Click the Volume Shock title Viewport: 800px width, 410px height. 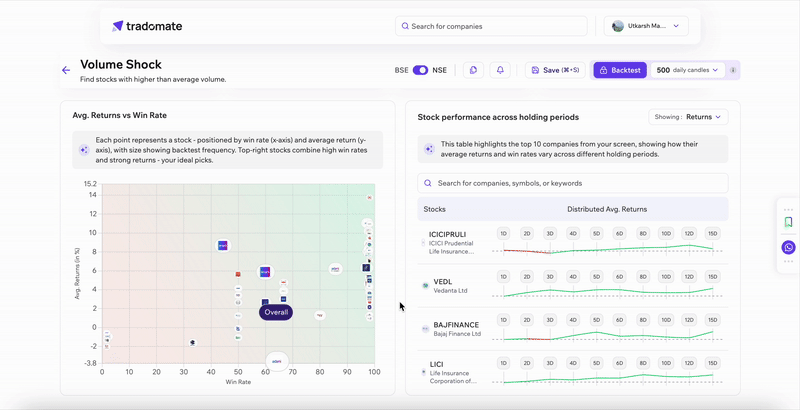tap(121, 64)
